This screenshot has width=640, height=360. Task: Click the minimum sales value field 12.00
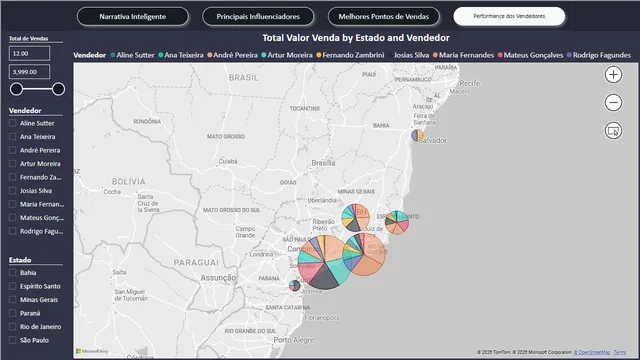29,53
